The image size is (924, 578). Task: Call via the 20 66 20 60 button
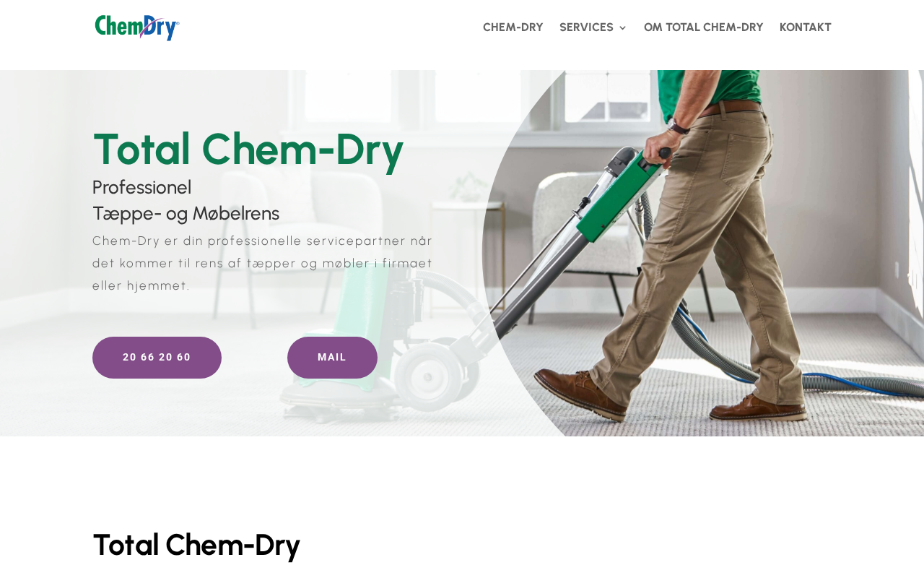point(157,358)
